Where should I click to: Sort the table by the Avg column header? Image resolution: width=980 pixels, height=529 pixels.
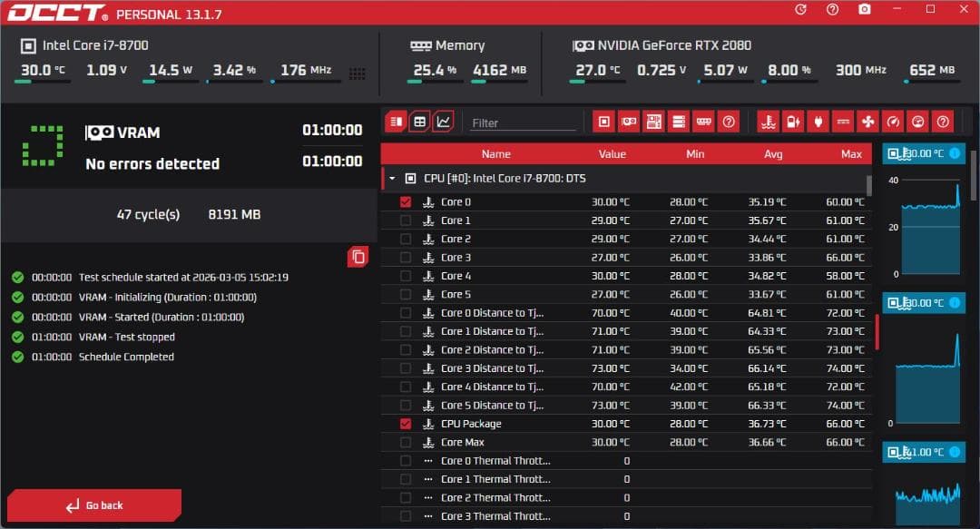click(x=773, y=154)
